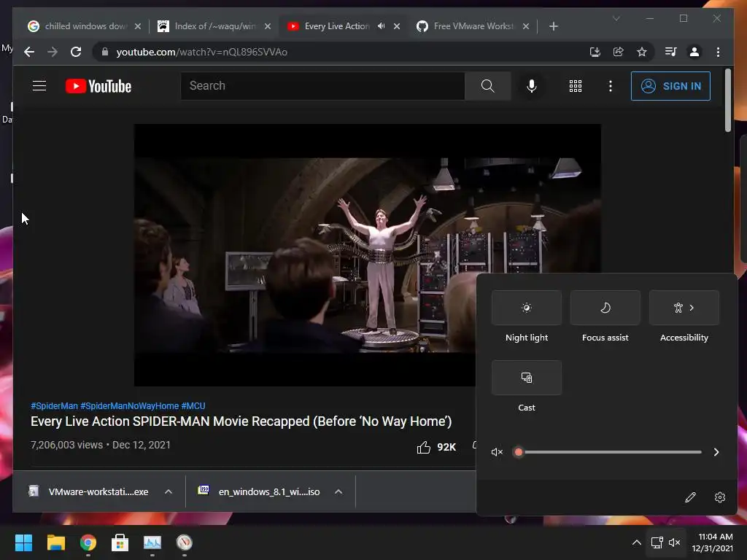Go to YouTube home via logo
The image size is (747, 560).
coord(98,86)
